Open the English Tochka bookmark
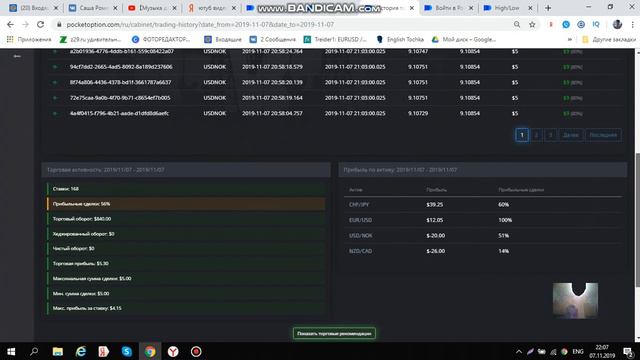640x360 pixels. pyautogui.click(x=400, y=39)
